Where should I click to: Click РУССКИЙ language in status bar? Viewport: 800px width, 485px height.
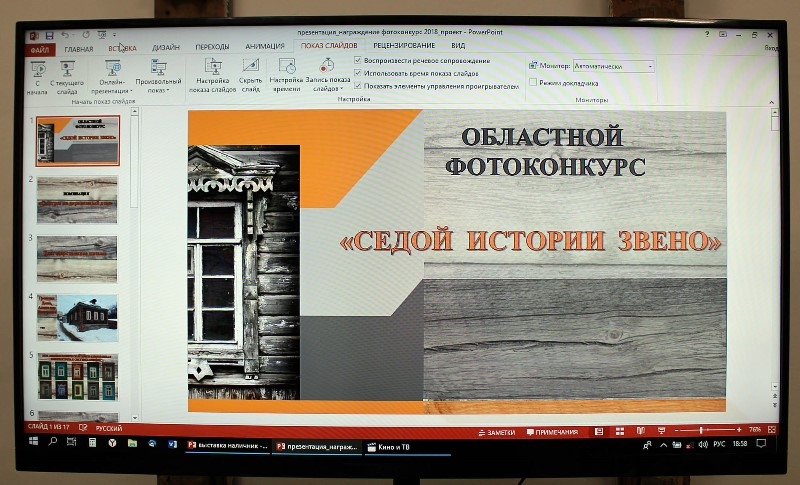point(109,428)
